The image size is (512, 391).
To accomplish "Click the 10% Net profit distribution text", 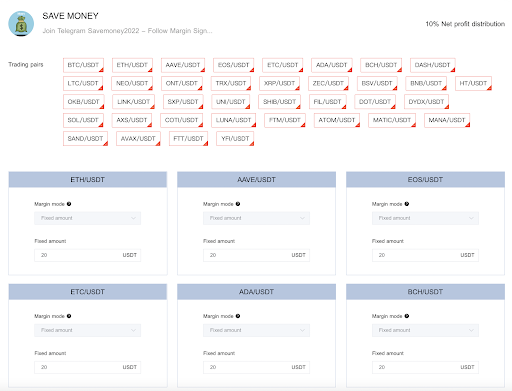I will click(465, 24).
